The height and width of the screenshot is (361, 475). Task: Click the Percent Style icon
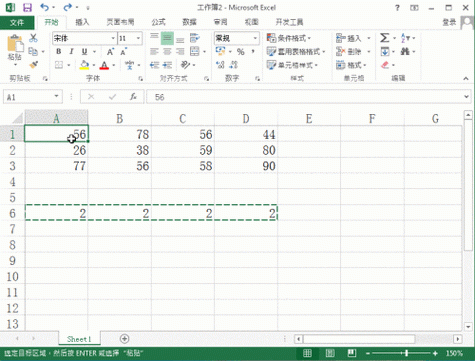click(240, 52)
